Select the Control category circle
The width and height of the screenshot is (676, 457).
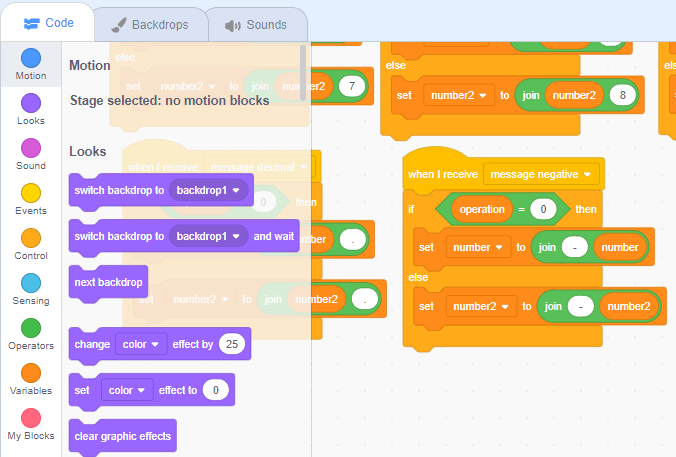(x=31, y=238)
